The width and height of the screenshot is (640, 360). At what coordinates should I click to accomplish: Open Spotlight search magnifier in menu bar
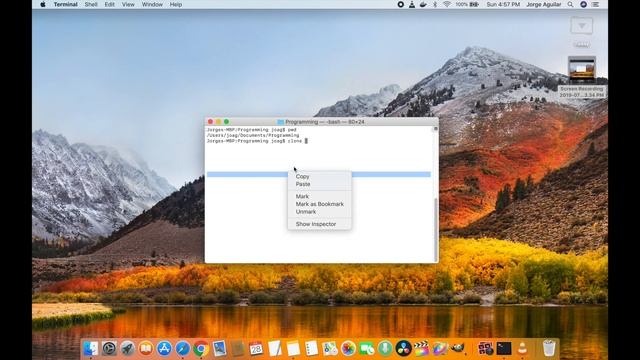click(x=570, y=4)
